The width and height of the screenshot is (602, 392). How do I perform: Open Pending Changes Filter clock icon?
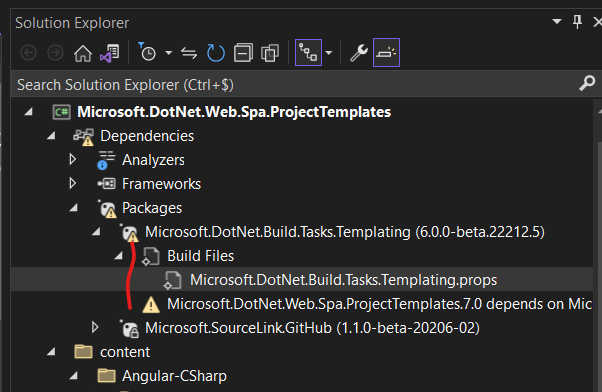click(x=147, y=53)
